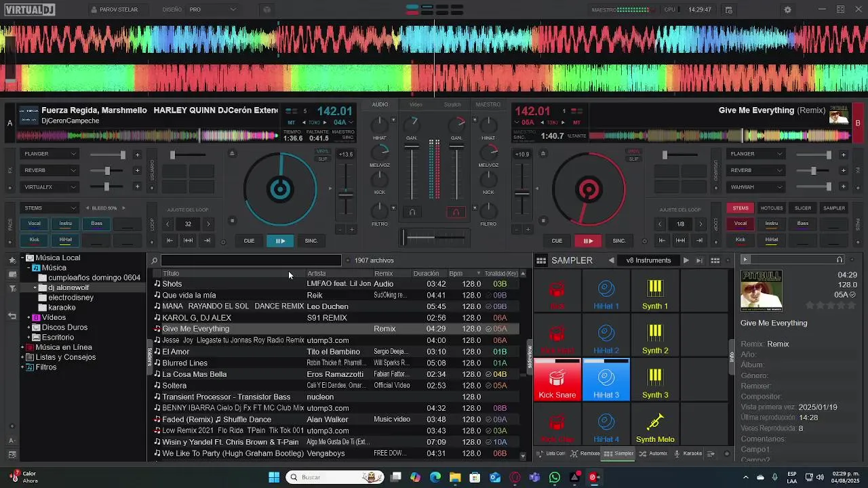The width and height of the screenshot is (868, 488).
Task: Halve the loop length on deck A
Action: coord(167,224)
